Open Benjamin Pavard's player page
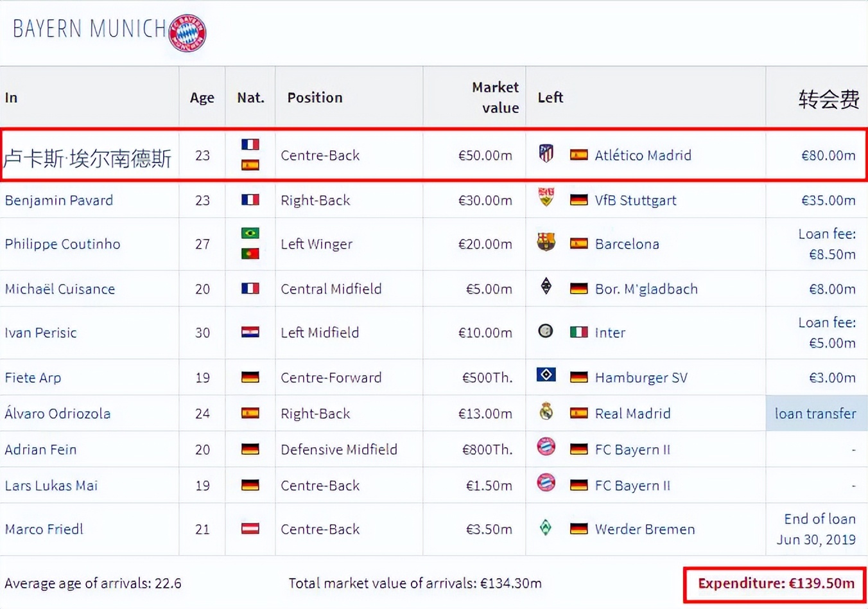This screenshot has height=609, width=868. point(59,200)
